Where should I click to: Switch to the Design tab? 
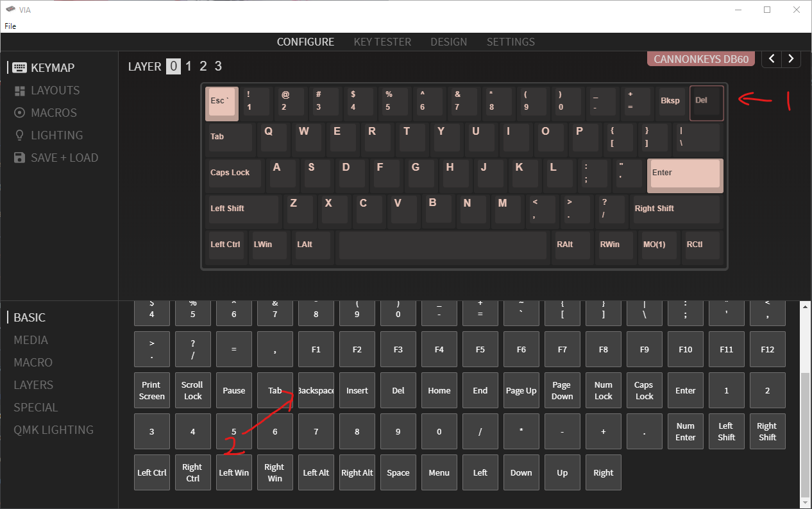[448, 42]
